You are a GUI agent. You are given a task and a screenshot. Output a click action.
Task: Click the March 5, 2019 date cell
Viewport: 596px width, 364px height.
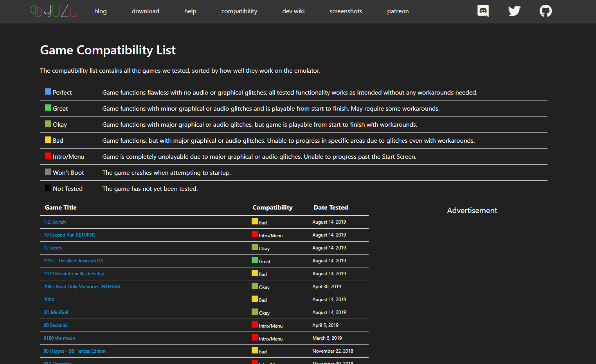[327, 338]
